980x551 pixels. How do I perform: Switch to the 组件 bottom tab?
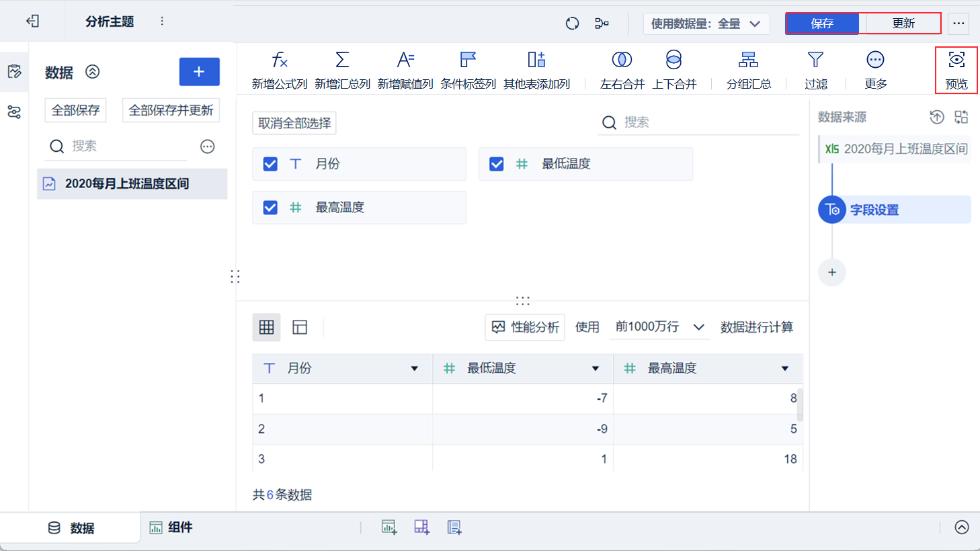click(171, 527)
